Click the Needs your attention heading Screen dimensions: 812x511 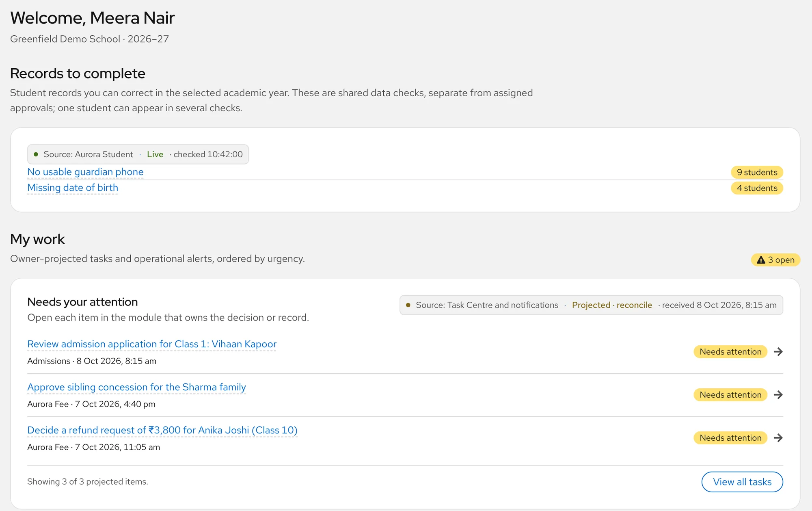[82, 302]
